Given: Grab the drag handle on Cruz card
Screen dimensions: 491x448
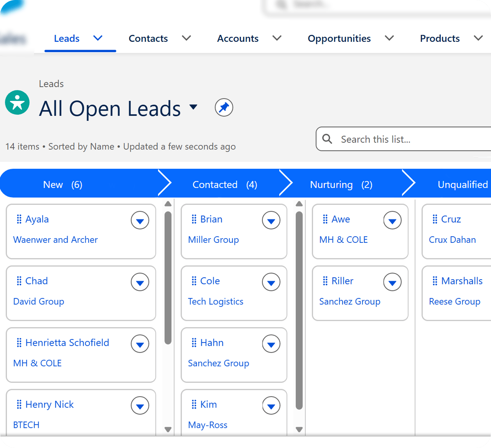Looking at the screenshot, I should 435,219.
